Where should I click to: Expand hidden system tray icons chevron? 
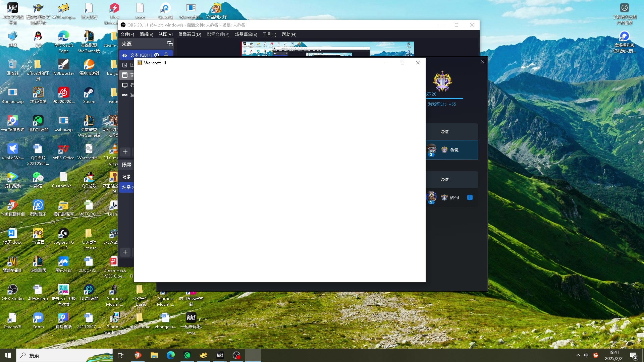(x=578, y=355)
